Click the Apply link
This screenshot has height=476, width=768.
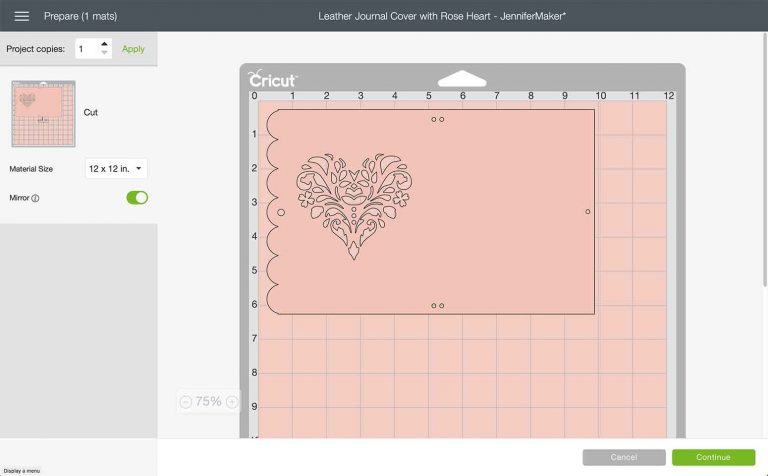(x=133, y=49)
